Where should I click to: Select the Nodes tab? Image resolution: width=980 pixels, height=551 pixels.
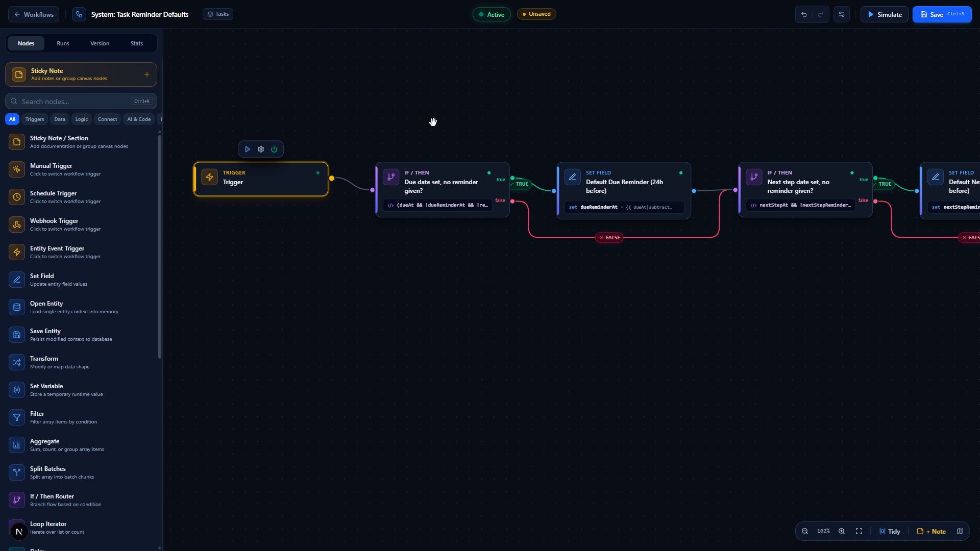(26, 43)
